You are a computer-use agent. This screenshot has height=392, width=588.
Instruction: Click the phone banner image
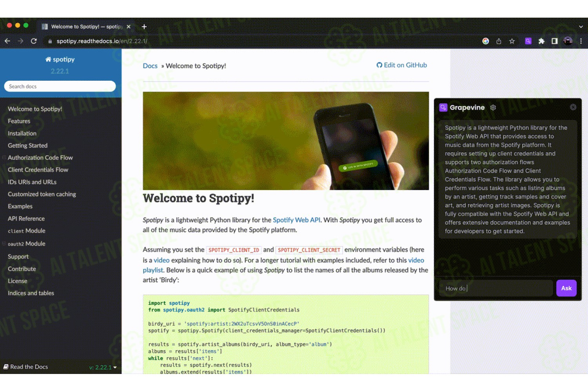[x=286, y=141]
